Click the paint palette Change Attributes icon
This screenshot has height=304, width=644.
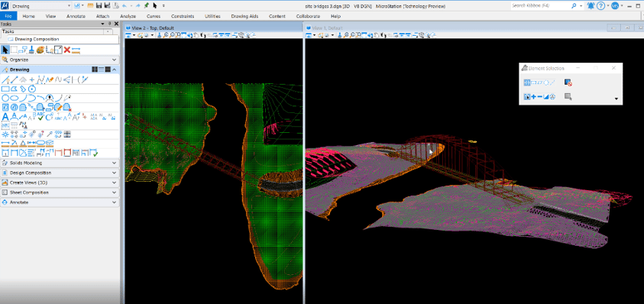[40, 50]
